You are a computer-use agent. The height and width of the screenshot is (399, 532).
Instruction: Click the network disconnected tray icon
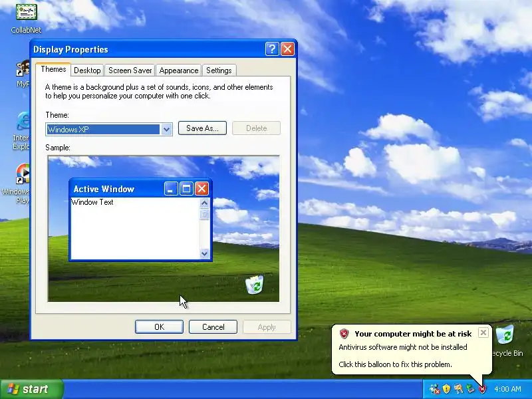(434, 389)
